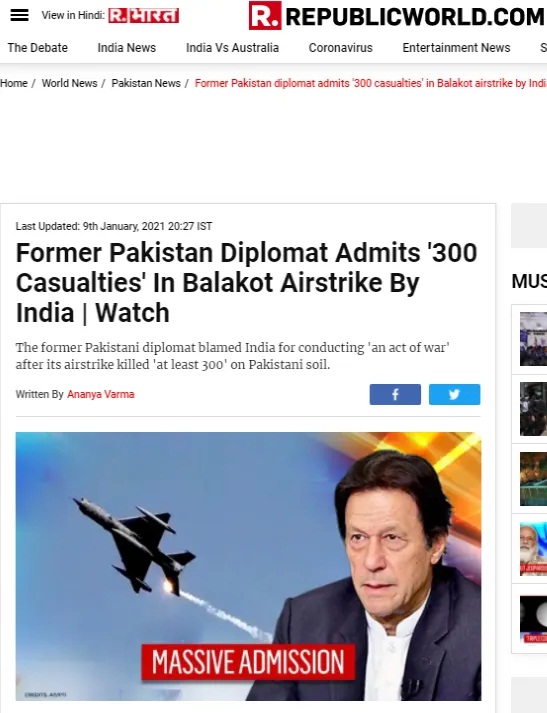Switch to the R. Bharat Hindi site logo
This screenshot has height=713, width=547.
[143, 16]
